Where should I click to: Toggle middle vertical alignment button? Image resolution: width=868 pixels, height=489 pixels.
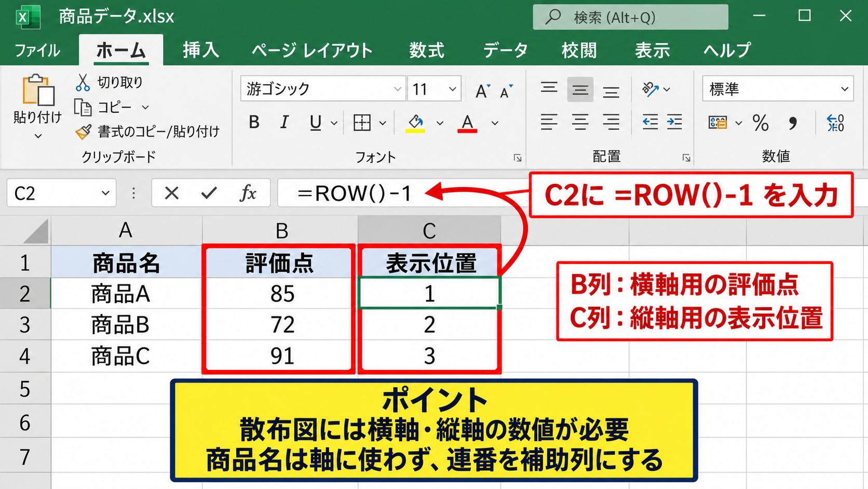(x=580, y=90)
